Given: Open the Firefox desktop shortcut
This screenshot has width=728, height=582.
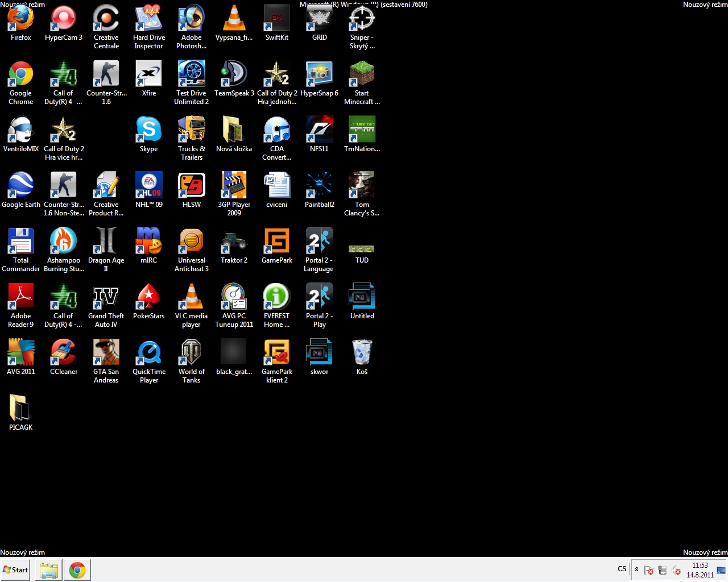Looking at the screenshot, I should tap(21, 23).
